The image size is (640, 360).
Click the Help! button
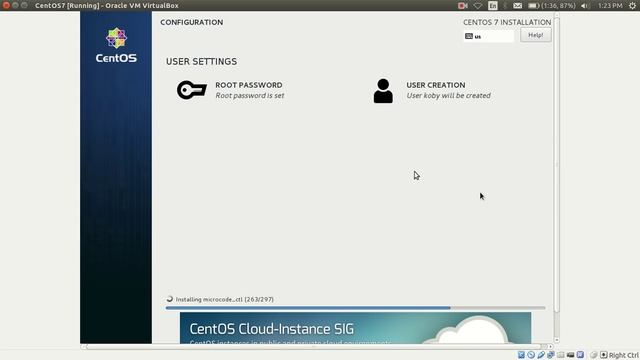point(536,35)
